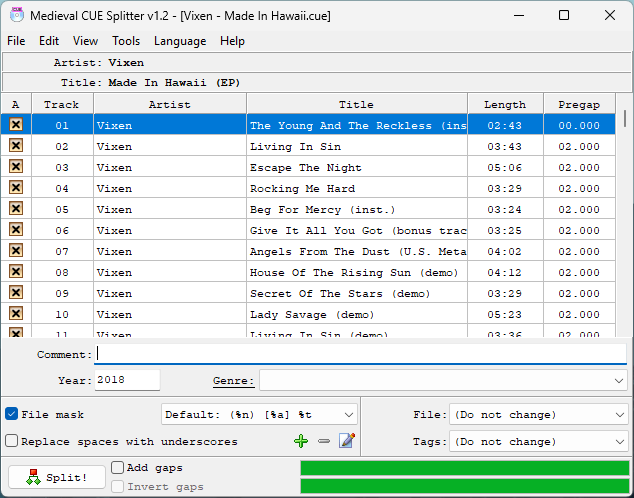Enable Replace spaces with underscores

point(12,441)
